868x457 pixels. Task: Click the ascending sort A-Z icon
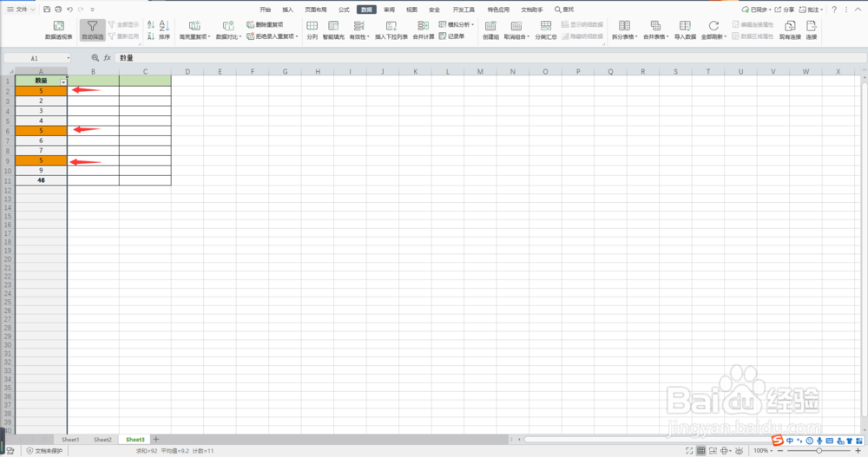tap(150, 24)
